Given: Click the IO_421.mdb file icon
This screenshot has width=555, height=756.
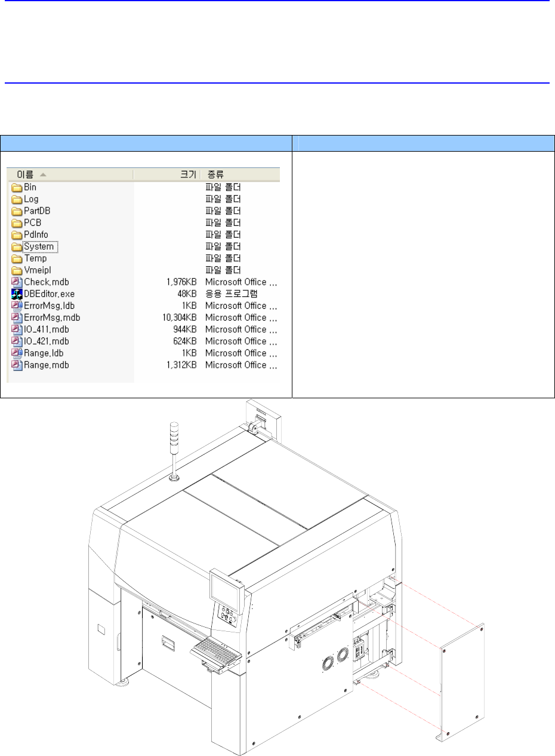Looking at the screenshot, I should point(17,341).
